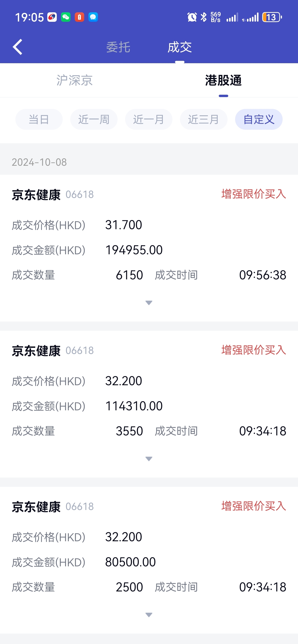Viewport: 298px width, 644px height.
Task: Tap the alarm clock status icon
Action: (x=192, y=17)
